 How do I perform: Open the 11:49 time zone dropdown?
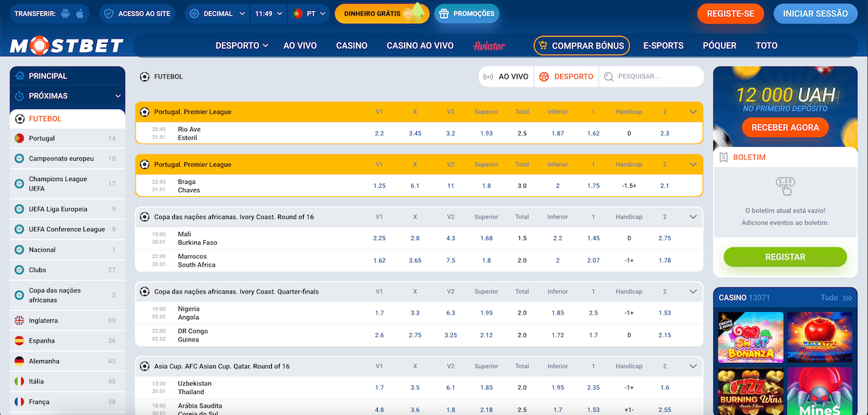[269, 14]
